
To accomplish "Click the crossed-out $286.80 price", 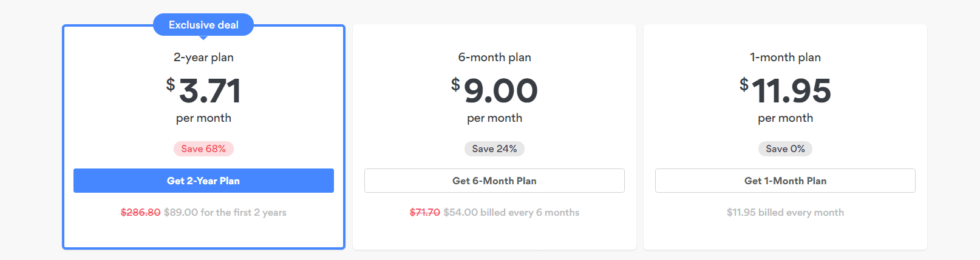I will click(x=141, y=212).
